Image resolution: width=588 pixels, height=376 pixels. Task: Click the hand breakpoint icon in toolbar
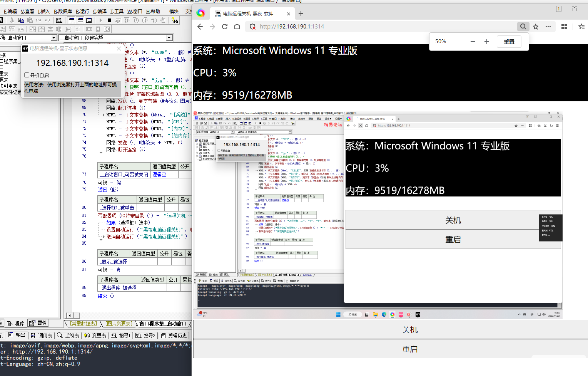coord(163,20)
